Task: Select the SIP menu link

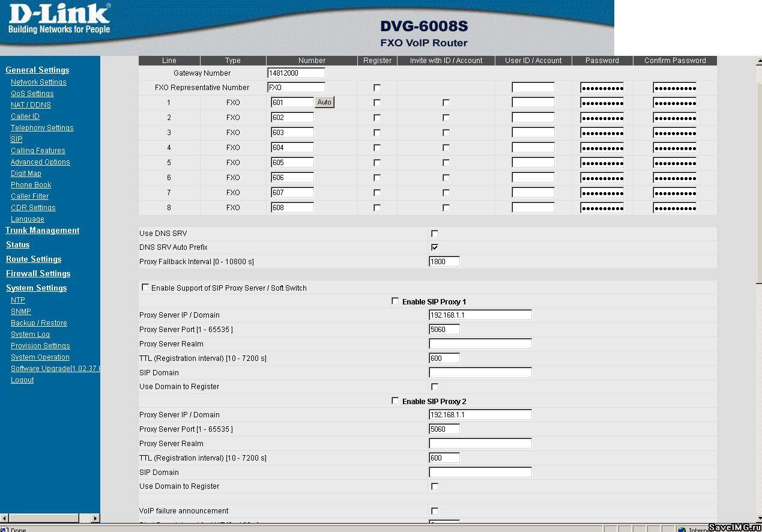Action: [16, 139]
